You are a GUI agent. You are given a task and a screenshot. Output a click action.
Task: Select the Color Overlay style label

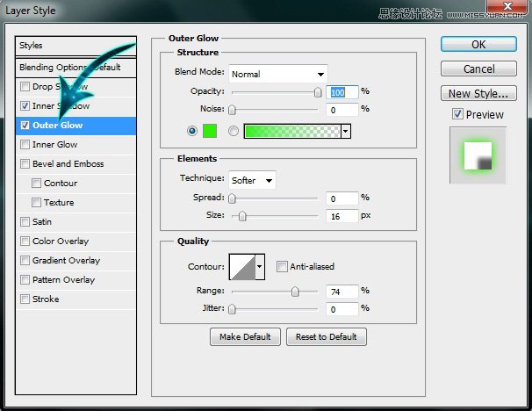click(61, 242)
